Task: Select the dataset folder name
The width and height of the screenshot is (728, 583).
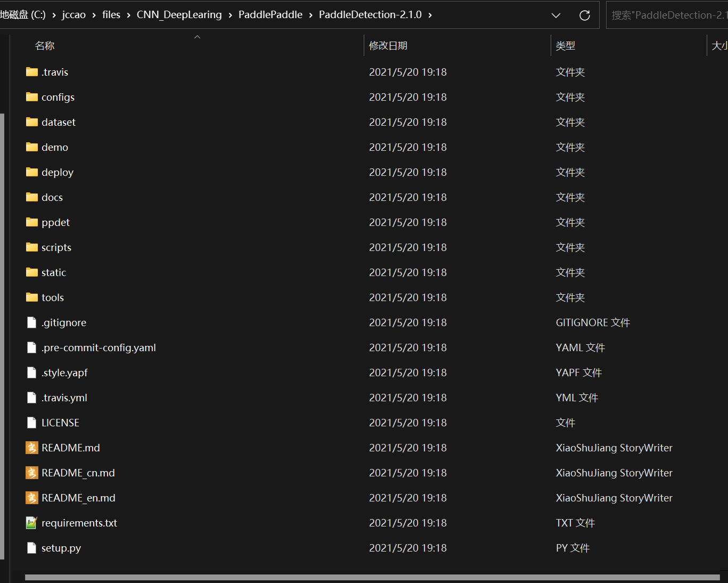Action: [x=59, y=122]
